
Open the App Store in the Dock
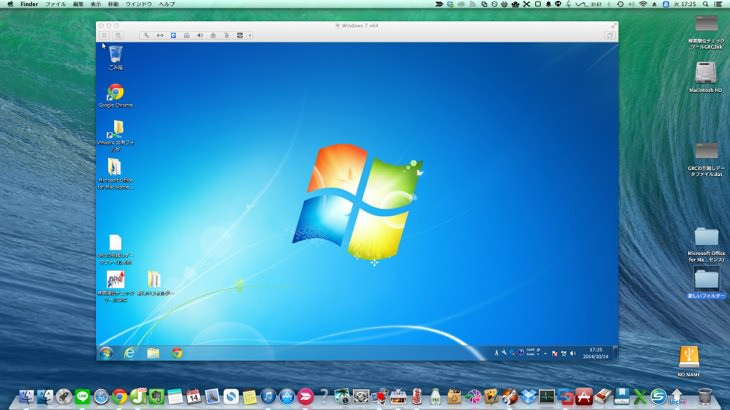point(287,397)
